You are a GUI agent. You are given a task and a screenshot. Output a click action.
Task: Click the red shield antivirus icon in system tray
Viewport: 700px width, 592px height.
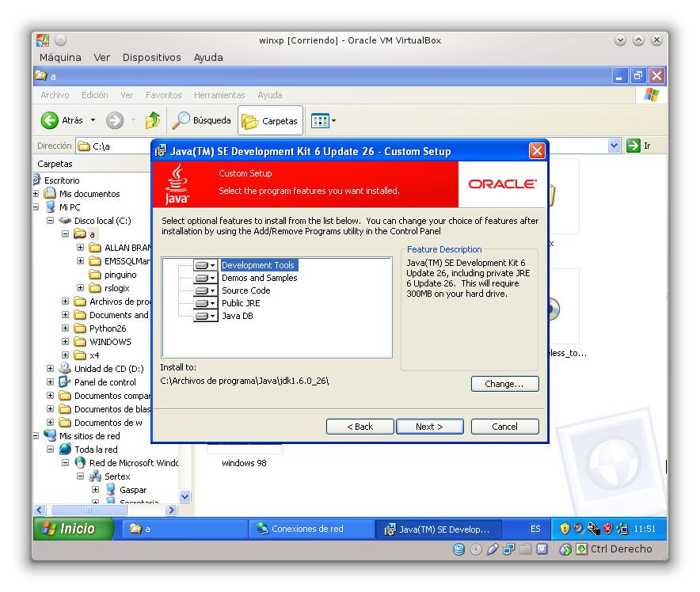click(607, 529)
